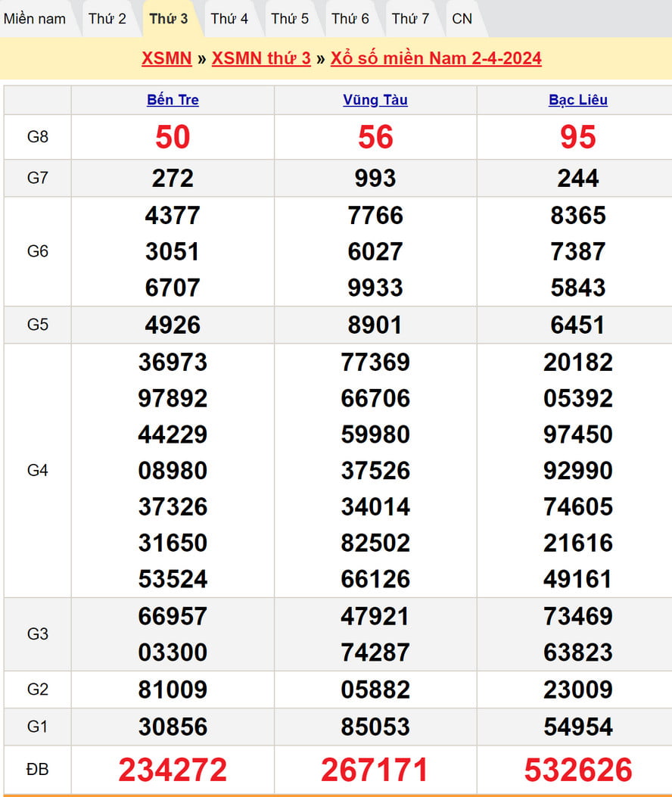Viewport: 672px width, 797px height.
Task: Go to the Thứ 4 tab
Action: [x=229, y=19]
